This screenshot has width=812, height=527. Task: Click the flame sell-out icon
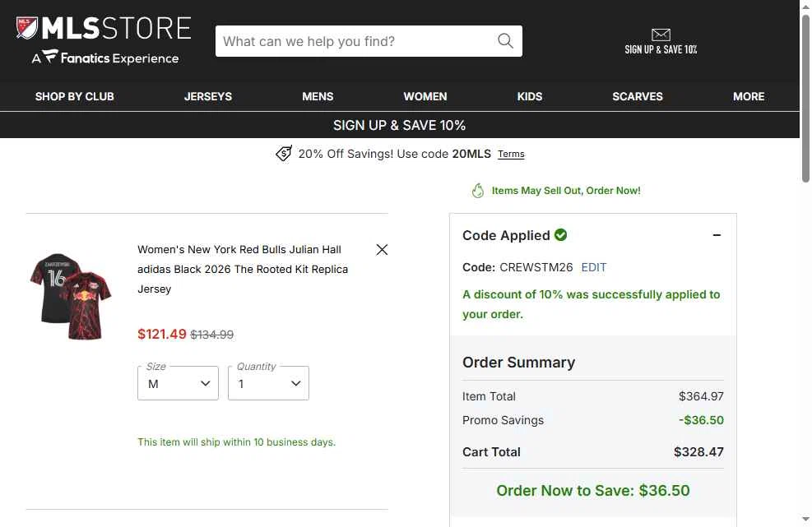coord(477,191)
